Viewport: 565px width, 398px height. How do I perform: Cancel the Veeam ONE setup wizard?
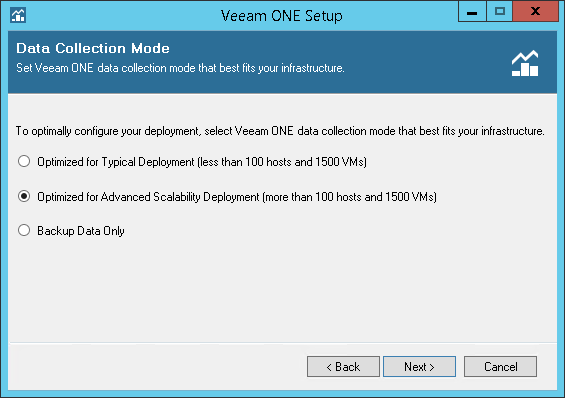[501, 367]
